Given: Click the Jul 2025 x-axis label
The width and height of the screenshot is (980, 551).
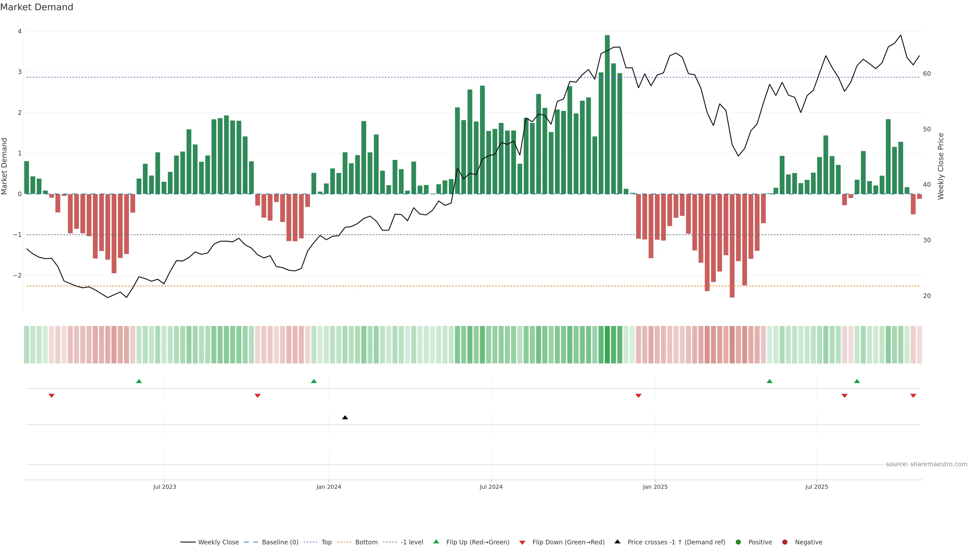Looking at the screenshot, I should pyautogui.click(x=816, y=487).
